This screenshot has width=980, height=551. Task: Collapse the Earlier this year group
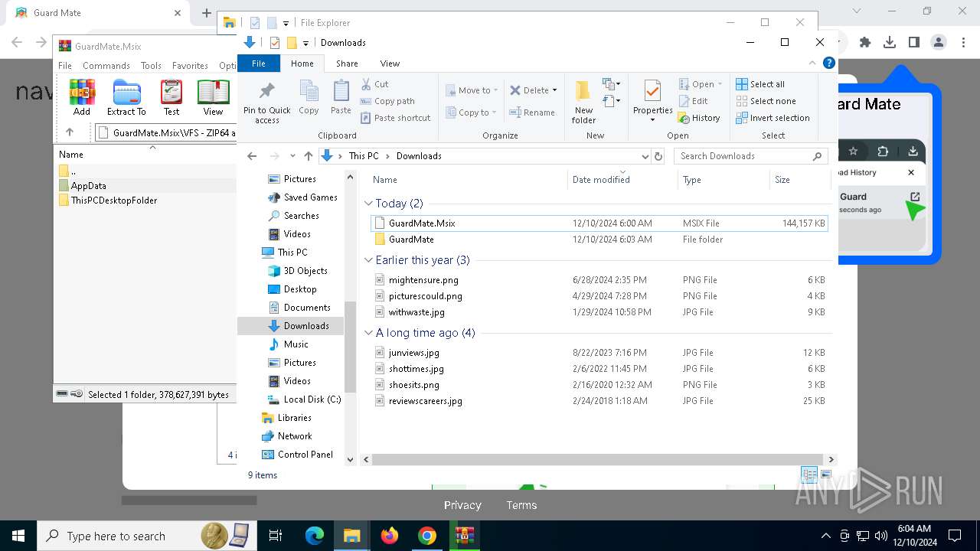(x=368, y=260)
